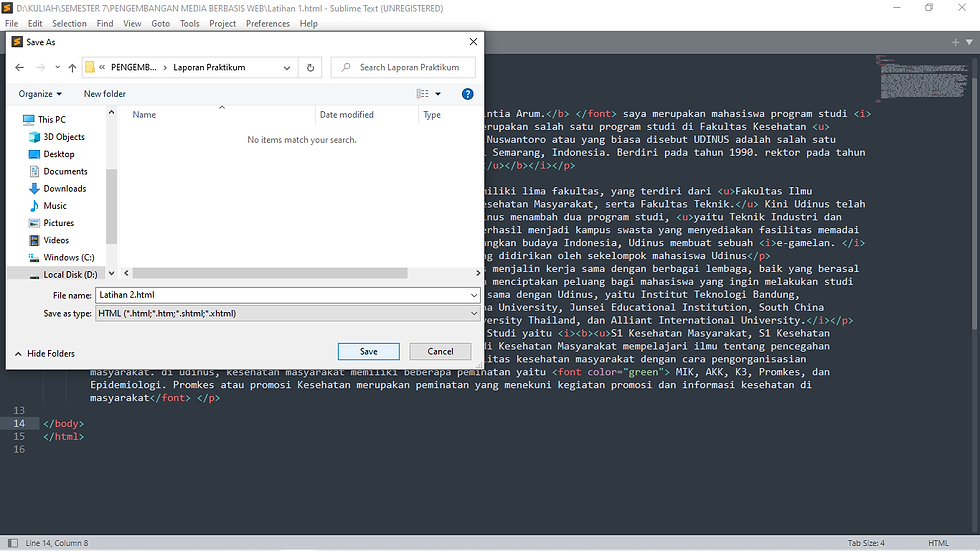The height and width of the screenshot is (551, 980).
Task: Open the Downloads folder
Action: (x=58, y=188)
